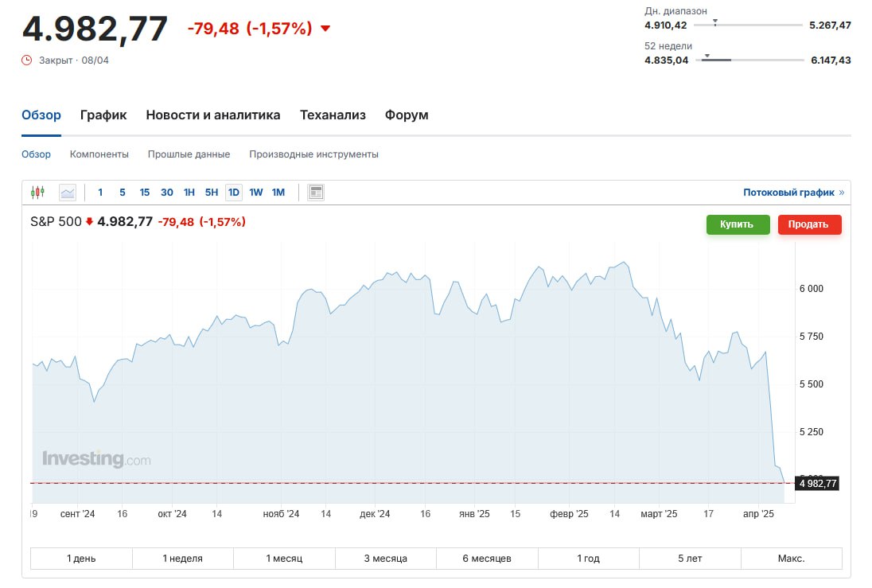Click the 5 250 price axis label
This screenshot has height=588, width=872.
pyautogui.click(x=812, y=432)
